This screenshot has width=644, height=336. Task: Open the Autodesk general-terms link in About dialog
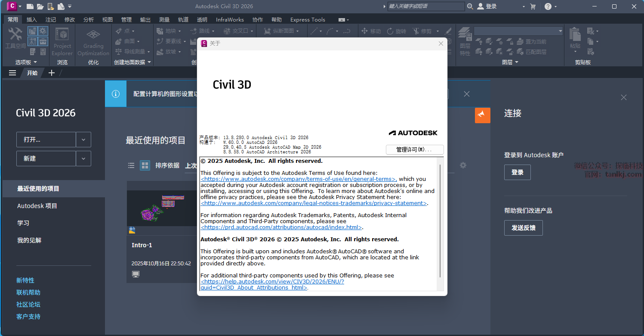tap(299, 179)
